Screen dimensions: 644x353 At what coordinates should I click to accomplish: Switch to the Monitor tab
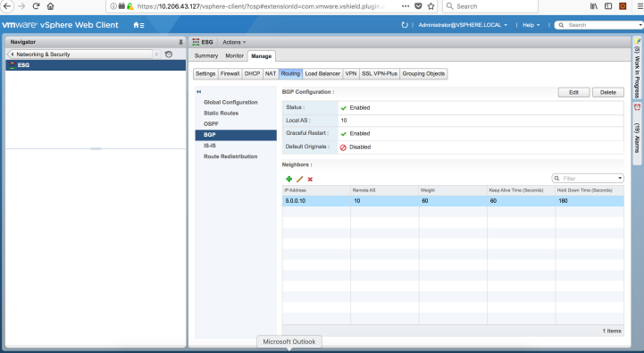click(x=235, y=56)
